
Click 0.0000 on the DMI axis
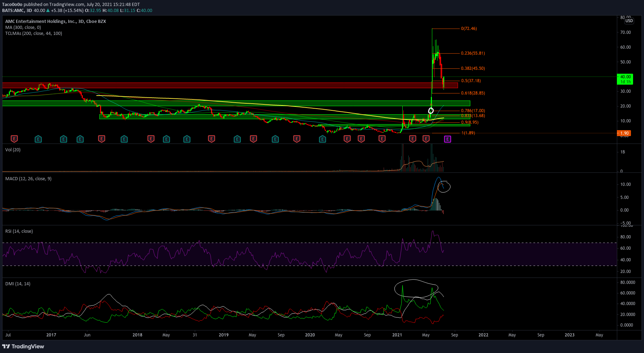(627, 325)
